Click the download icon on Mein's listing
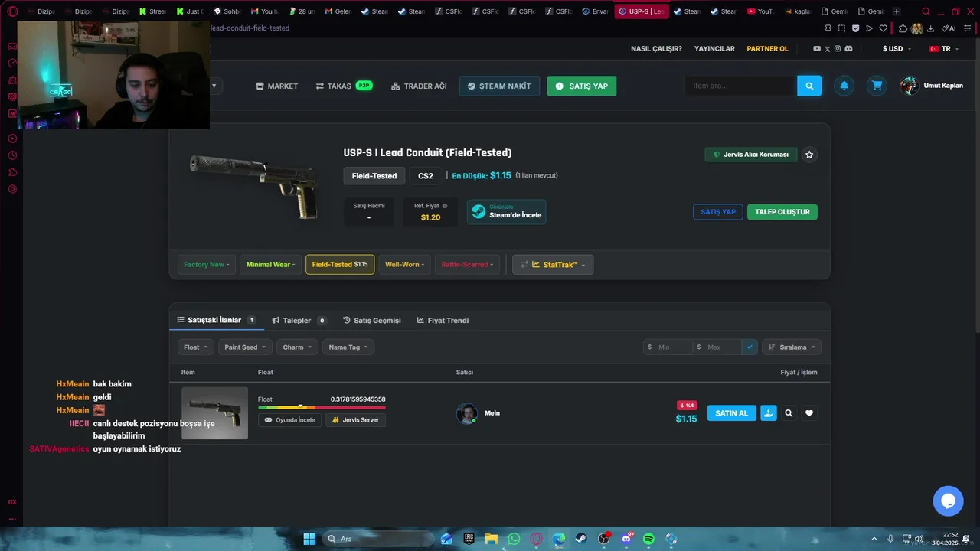This screenshot has width=980, height=551. pyautogui.click(x=768, y=413)
